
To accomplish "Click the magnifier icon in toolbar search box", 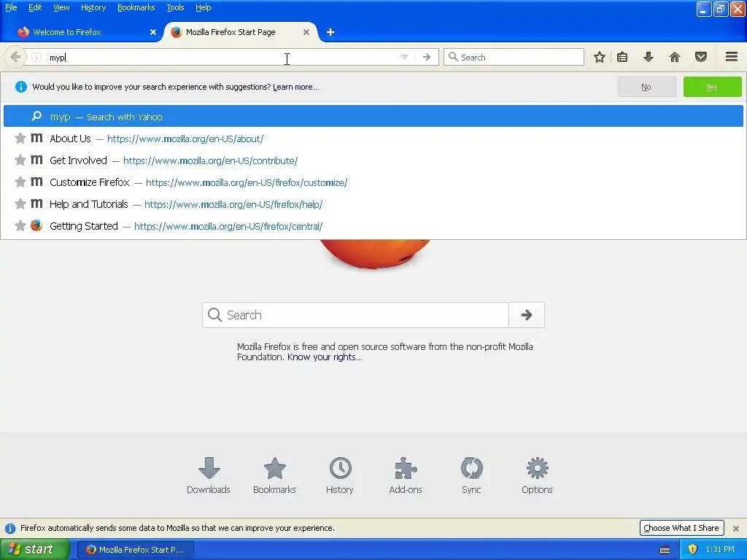I will [x=453, y=57].
